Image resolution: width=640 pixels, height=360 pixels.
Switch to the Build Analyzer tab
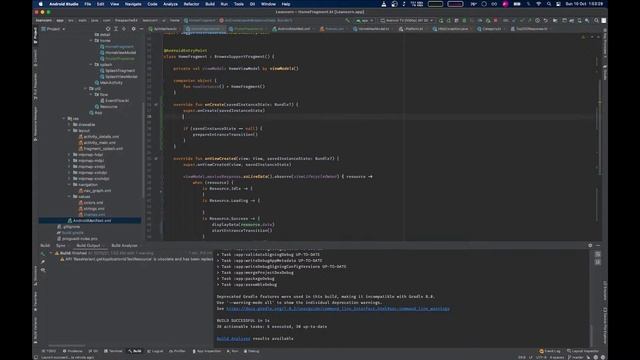[x=124, y=245]
